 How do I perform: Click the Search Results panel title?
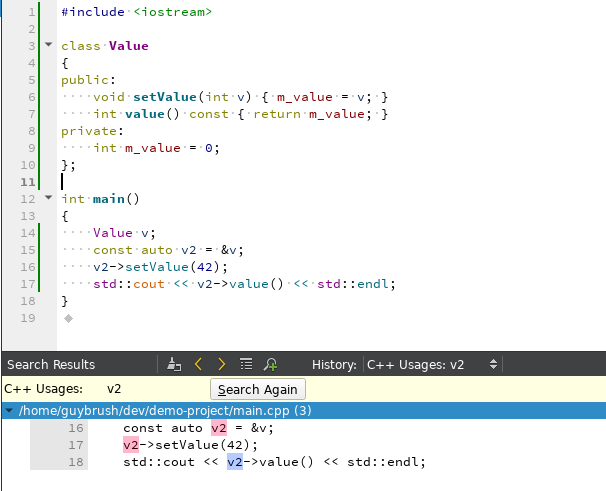coord(51,365)
